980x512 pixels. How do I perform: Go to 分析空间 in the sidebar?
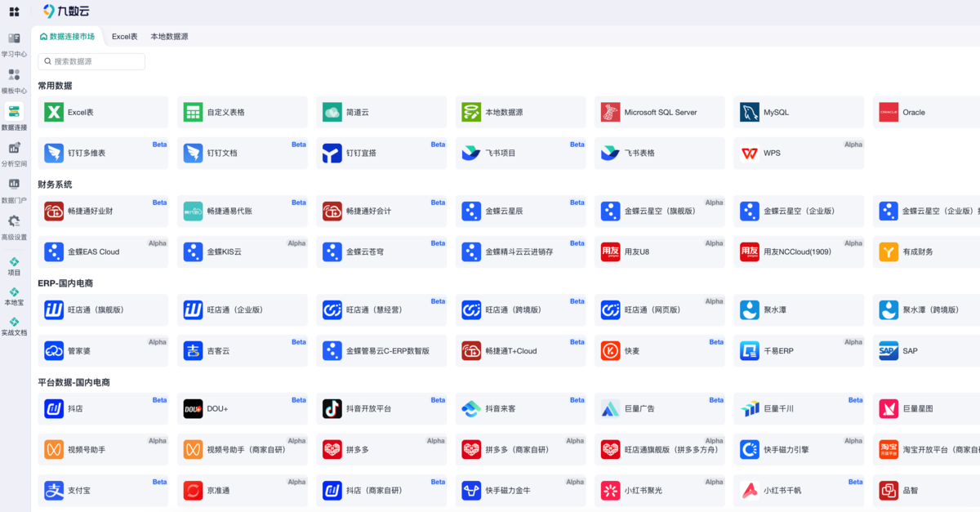point(14,154)
